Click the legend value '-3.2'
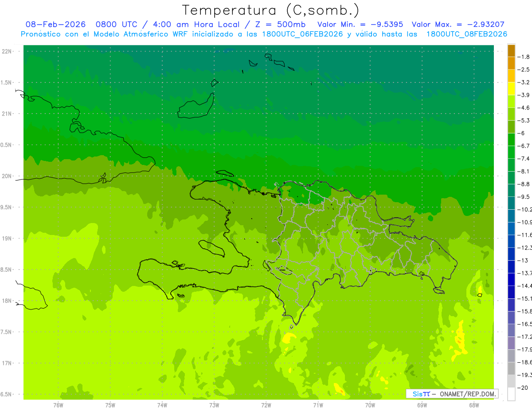 pos(524,82)
